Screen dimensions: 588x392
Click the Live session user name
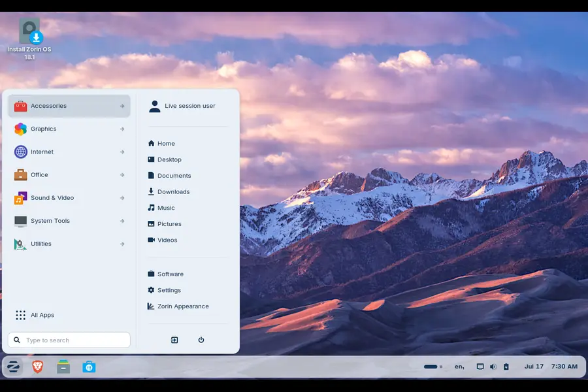190,106
